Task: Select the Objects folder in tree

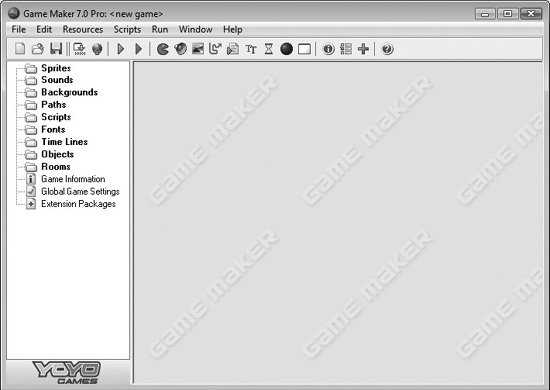Action: pos(49,154)
